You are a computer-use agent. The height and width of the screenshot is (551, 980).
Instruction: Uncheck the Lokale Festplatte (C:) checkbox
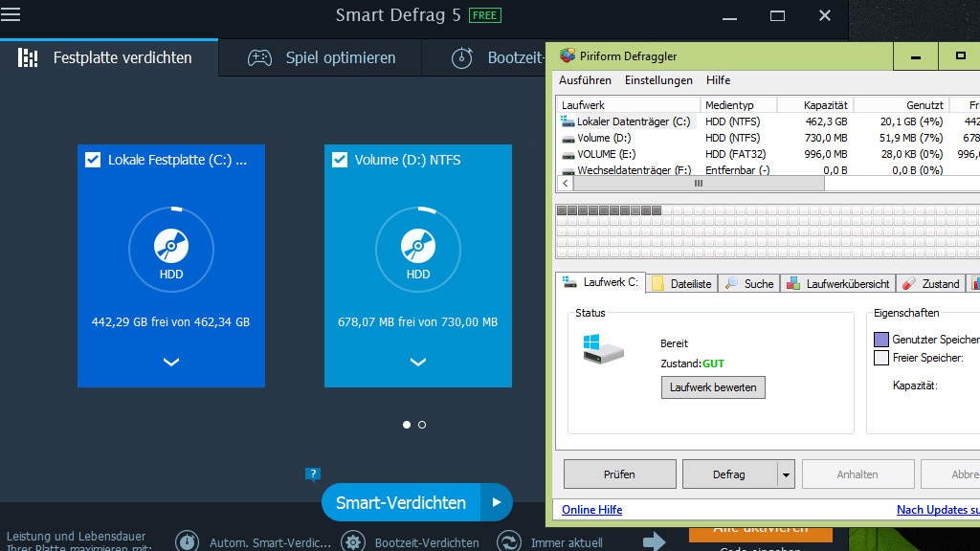(x=93, y=160)
